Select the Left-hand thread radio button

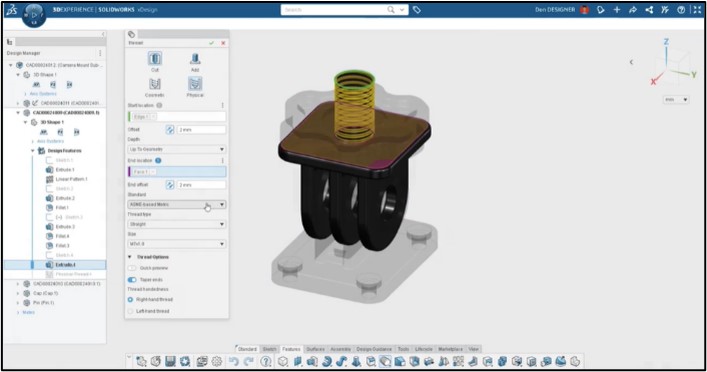point(130,311)
